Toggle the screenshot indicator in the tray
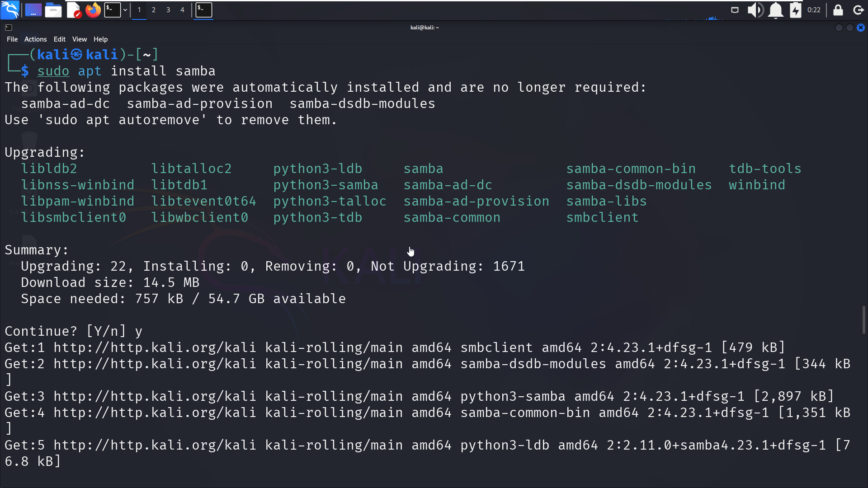The width and height of the screenshot is (868, 488). point(735,10)
